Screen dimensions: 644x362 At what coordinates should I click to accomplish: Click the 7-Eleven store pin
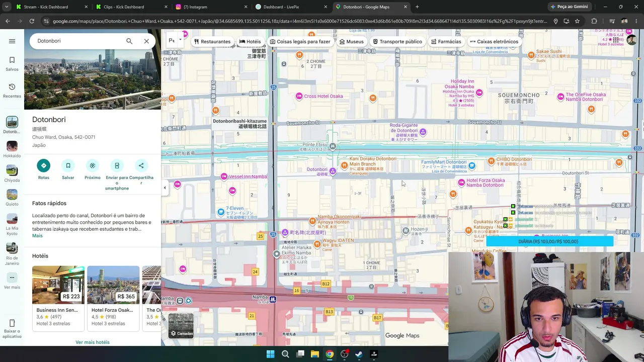[221, 212]
